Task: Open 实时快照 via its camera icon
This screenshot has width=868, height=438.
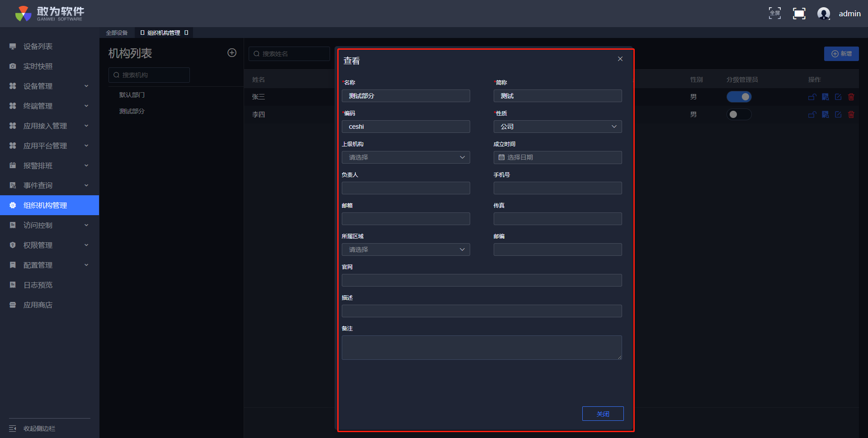Action: click(13, 66)
